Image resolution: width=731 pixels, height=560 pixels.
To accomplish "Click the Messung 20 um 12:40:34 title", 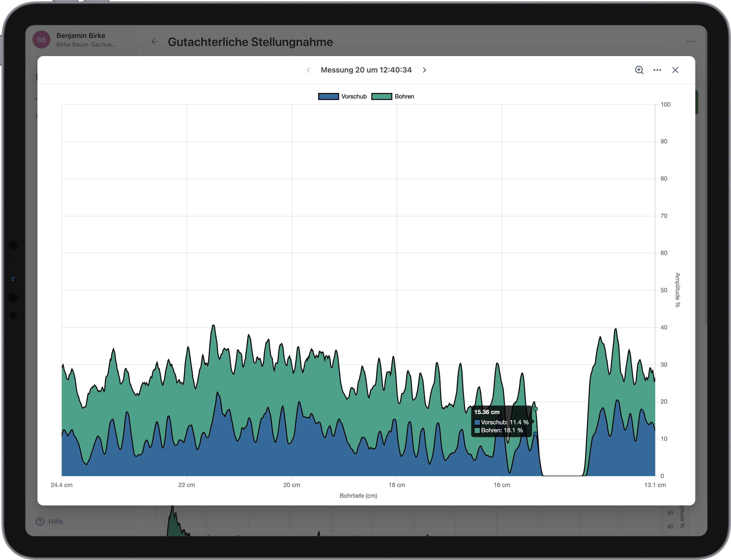I will pyautogui.click(x=366, y=70).
